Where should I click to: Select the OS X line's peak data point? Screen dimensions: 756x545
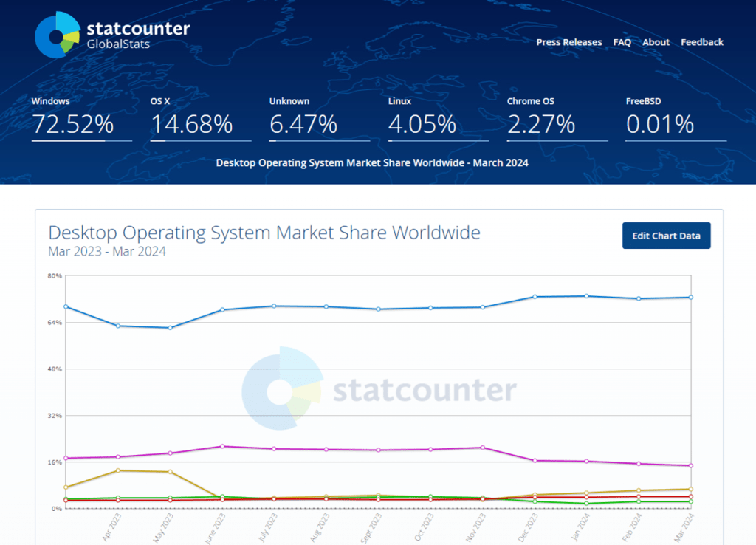[221, 446]
